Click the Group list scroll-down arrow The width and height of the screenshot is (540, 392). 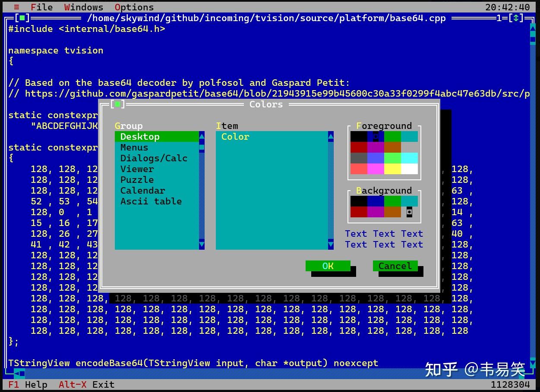click(x=202, y=245)
